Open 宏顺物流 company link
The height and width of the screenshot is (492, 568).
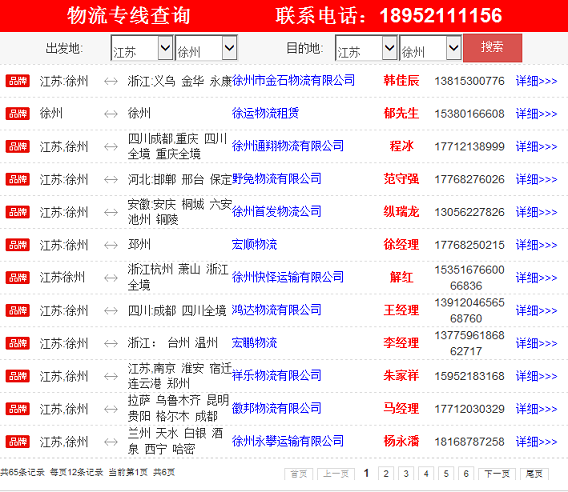(254, 245)
